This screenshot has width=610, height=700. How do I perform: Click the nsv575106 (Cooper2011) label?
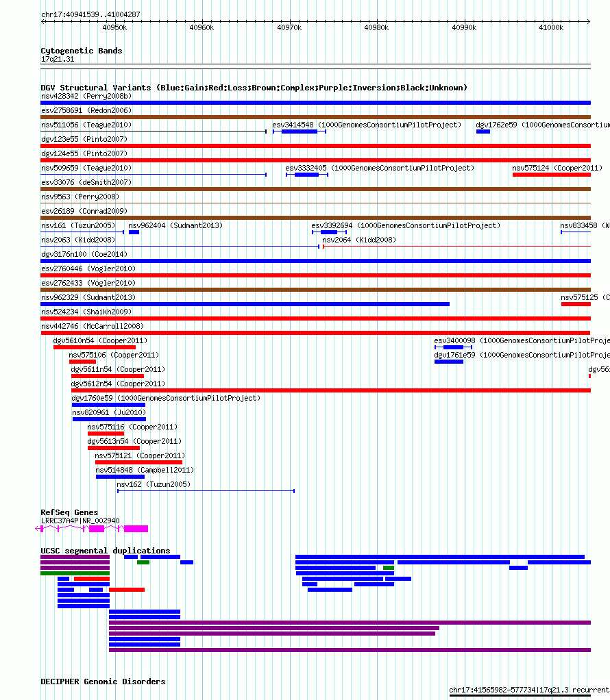(x=114, y=355)
